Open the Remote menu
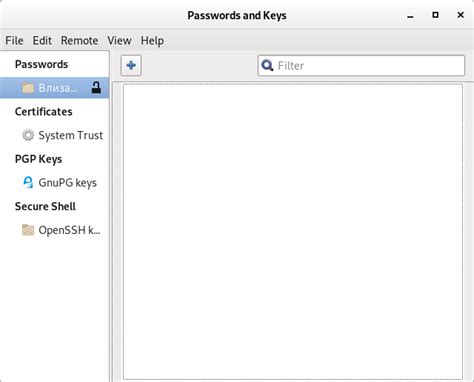 click(79, 41)
